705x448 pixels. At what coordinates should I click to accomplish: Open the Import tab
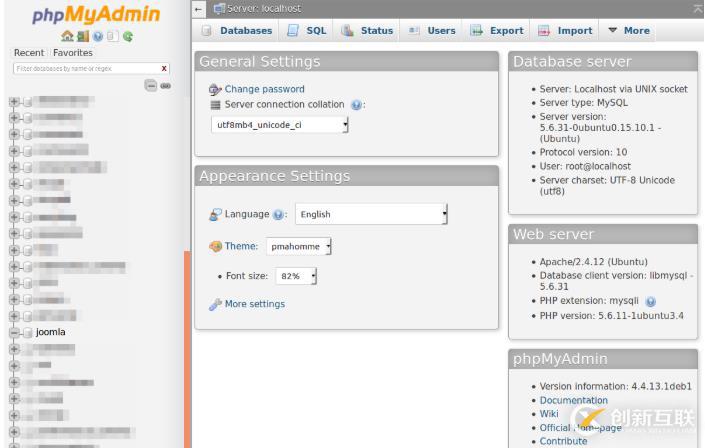tap(565, 31)
